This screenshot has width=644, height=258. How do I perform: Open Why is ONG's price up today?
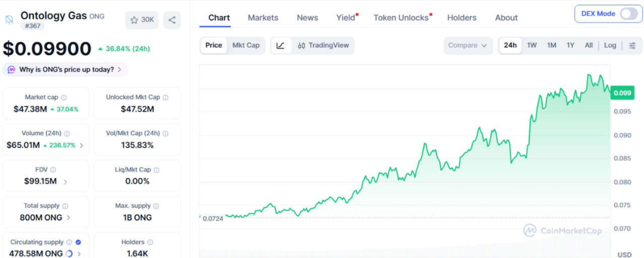(x=65, y=70)
